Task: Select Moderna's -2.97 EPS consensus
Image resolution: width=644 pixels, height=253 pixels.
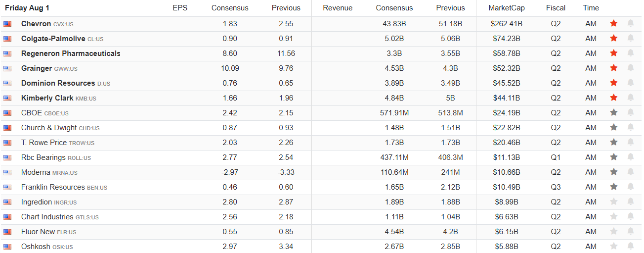Action: coord(230,172)
